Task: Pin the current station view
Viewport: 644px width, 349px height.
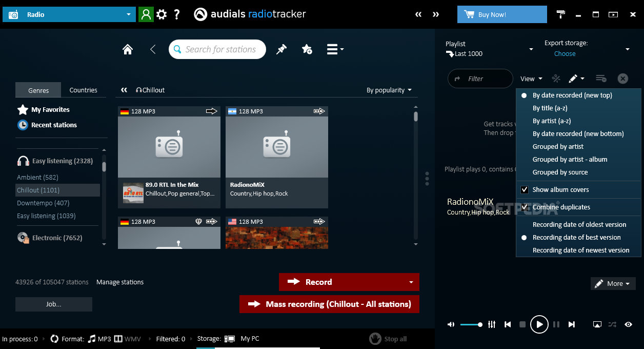Action: (x=281, y=49)
